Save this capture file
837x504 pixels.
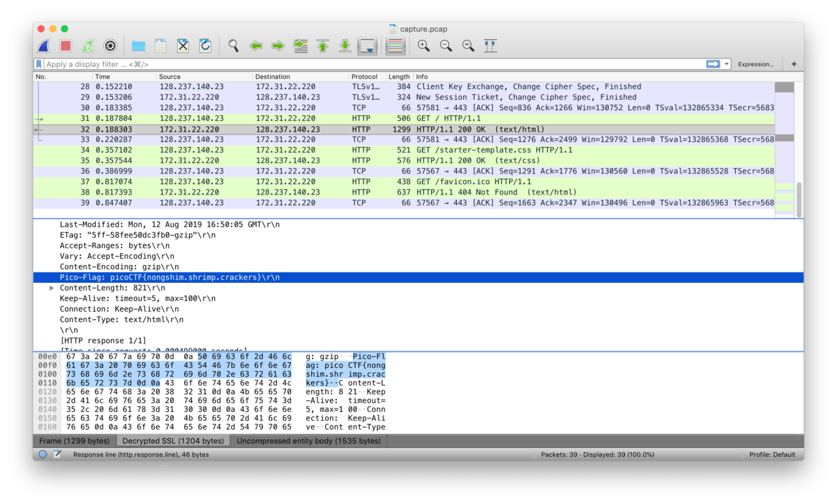160,46
